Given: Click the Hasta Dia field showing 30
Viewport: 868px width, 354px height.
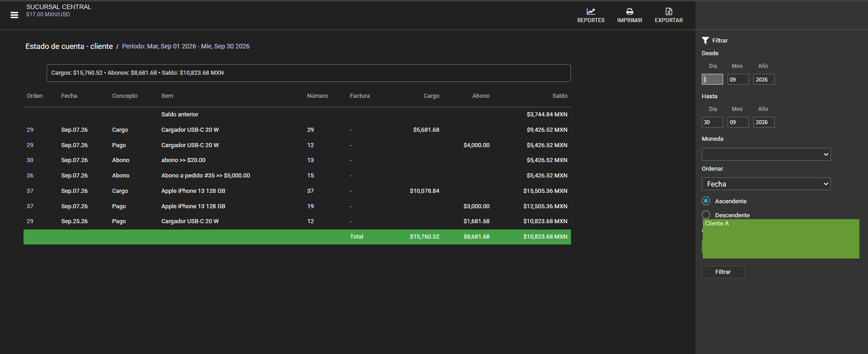Looking at the screenshot, I should tap(712, 122).
